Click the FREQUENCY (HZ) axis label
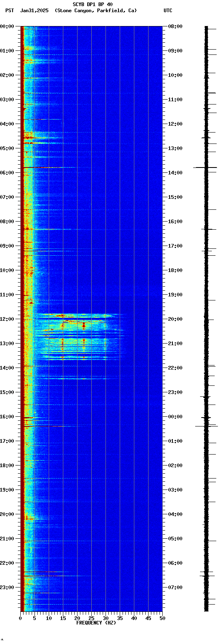224x644 pixels. coord(96,623)
